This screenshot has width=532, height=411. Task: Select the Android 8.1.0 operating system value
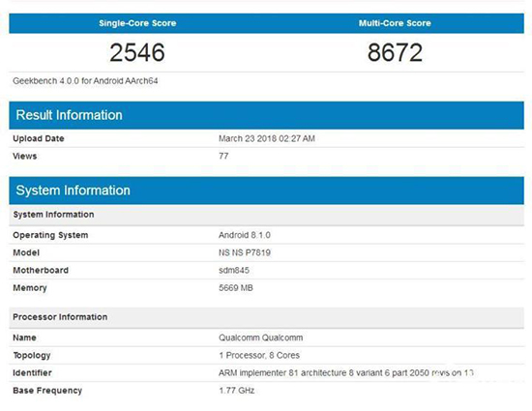(245, 235)
